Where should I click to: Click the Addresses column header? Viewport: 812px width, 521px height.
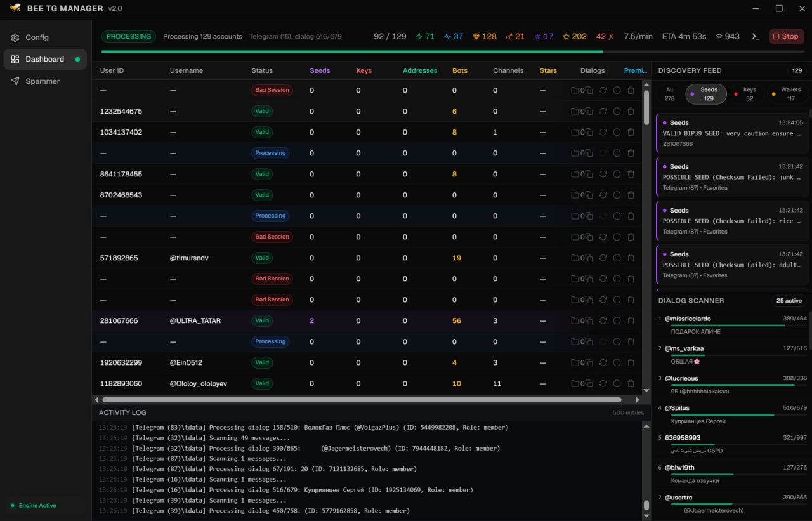tap(420, 70)
